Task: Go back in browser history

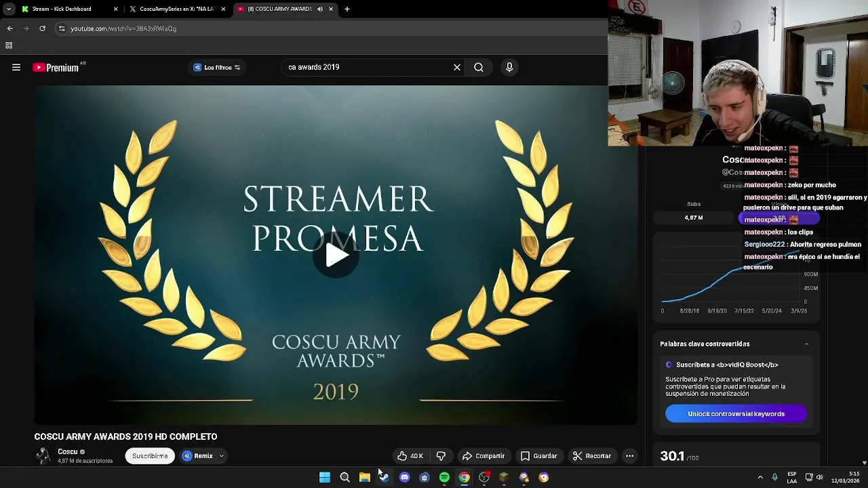Action: click(x=9, y=28)
